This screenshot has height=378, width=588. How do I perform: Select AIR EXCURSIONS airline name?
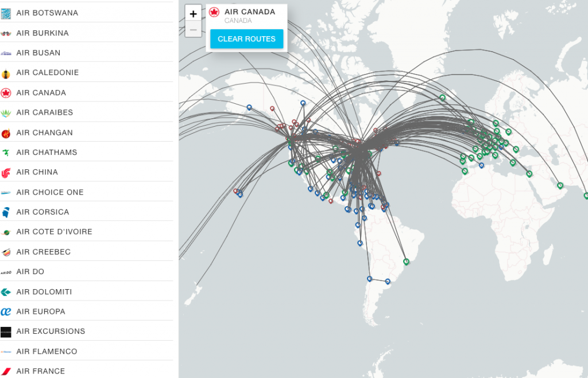pyautogui.click(x=51, y=332)
